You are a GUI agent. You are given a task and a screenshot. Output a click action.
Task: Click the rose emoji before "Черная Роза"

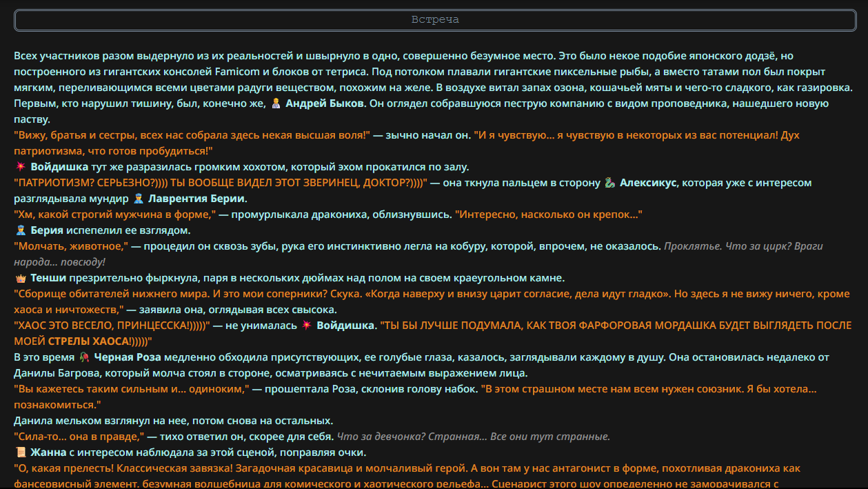84,357
